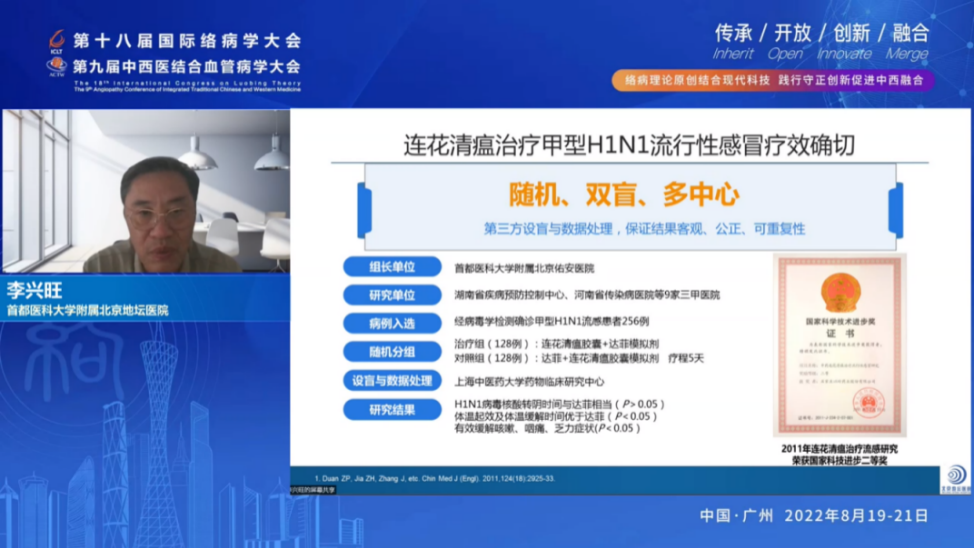Click the speaker name 李兴旺
Image resolution: width=976 pixels, height=550 pixels.
click(x=35, y=290)
